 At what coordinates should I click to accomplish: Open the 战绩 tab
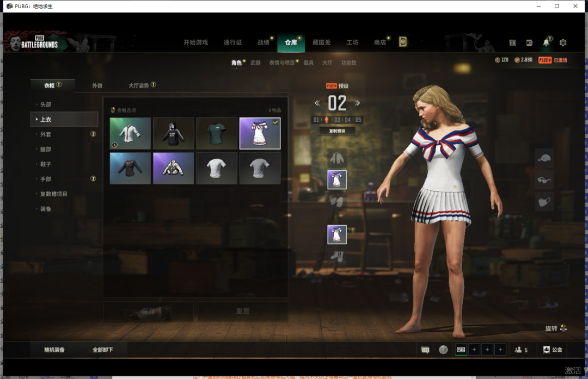point(264,42)
